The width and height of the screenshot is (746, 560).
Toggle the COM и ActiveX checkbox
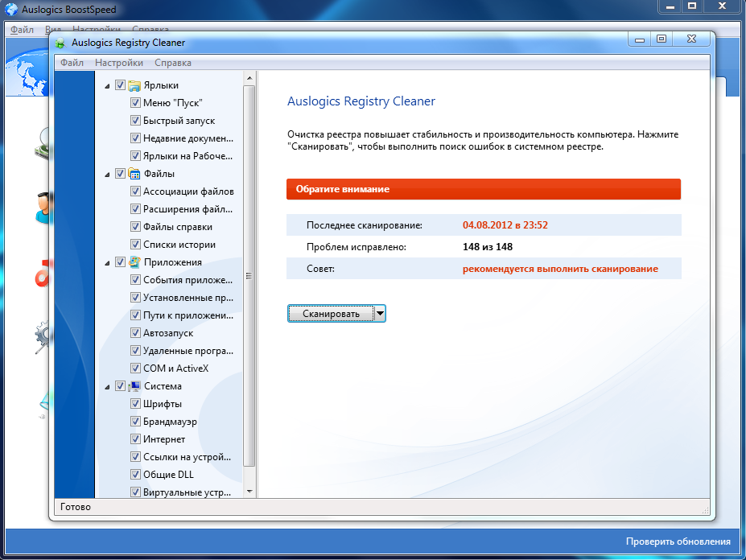point(135,369)
